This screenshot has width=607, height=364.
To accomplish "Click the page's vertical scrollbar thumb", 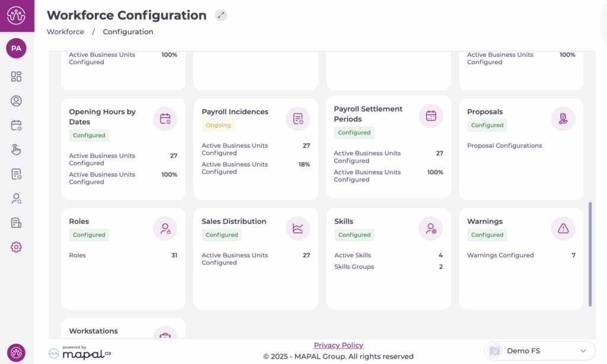I will [590, 254].
